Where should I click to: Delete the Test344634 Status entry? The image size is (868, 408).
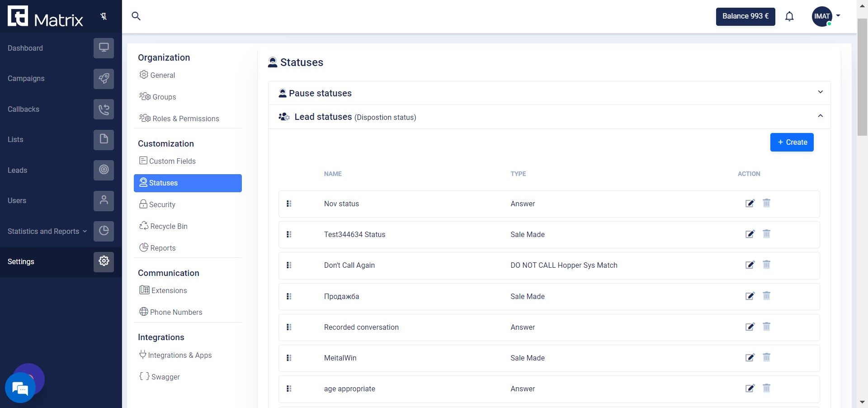click(766, 234)
